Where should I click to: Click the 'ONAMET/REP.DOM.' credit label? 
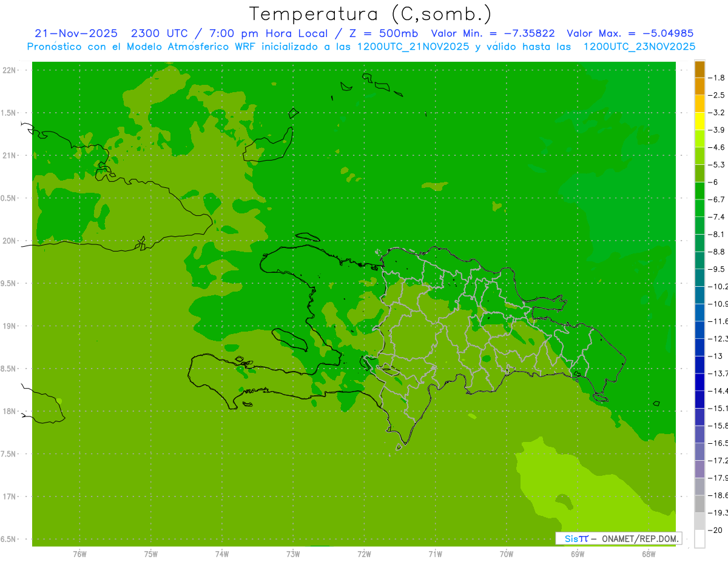(x=639, y=538)
